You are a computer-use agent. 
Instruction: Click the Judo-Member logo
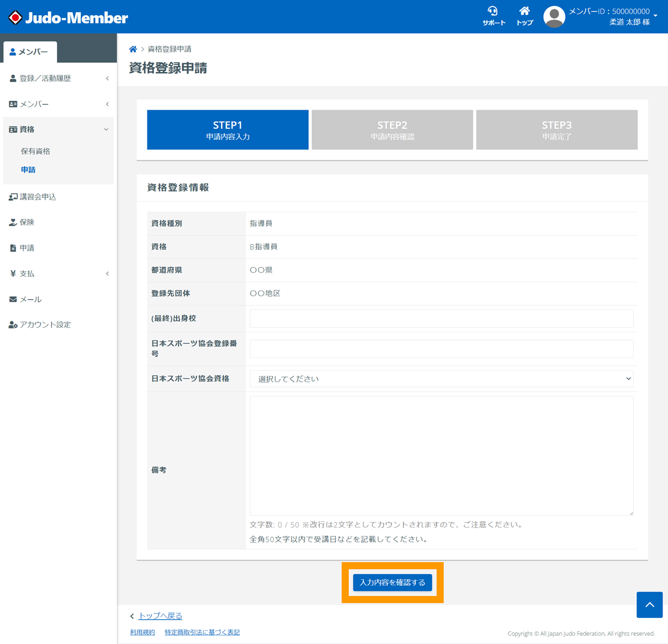point(68,17)
